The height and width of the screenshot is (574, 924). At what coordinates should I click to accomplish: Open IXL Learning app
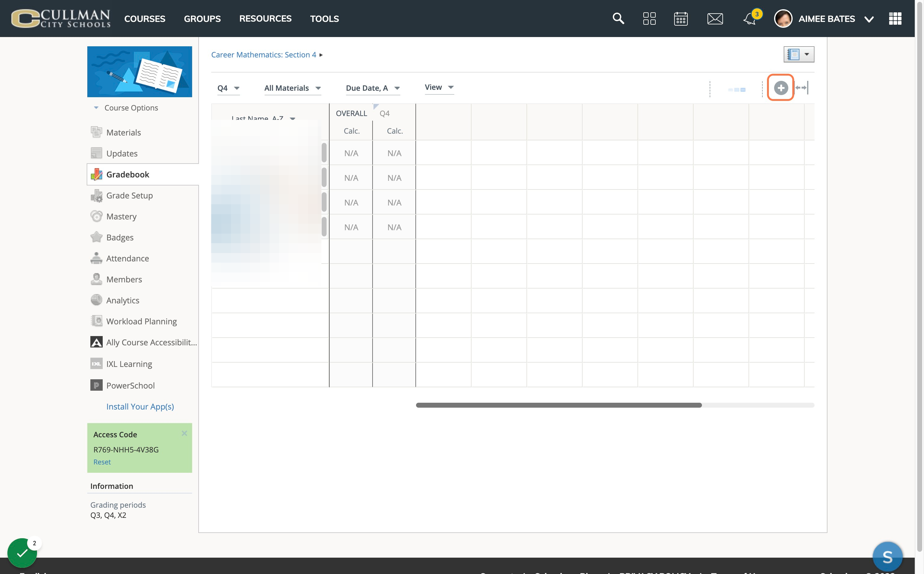tap(122, 364)
